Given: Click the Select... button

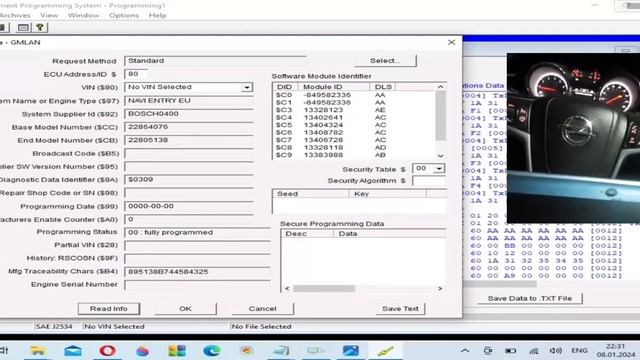Looking at the screenshot, I should (385, 60).
